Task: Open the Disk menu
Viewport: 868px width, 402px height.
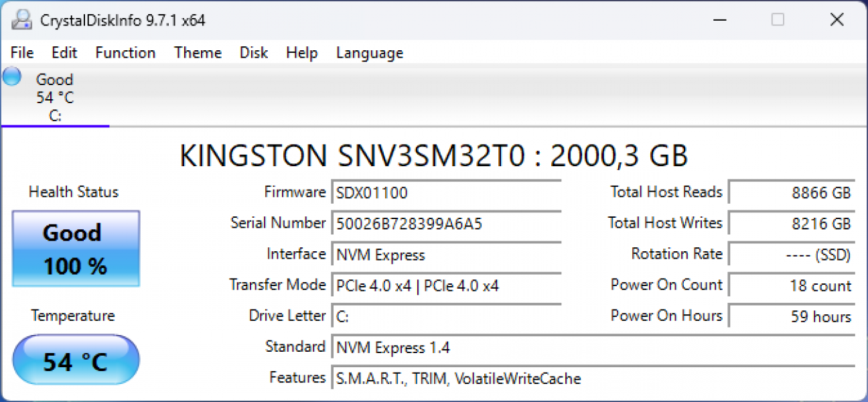Action: (x=254, y=53)
